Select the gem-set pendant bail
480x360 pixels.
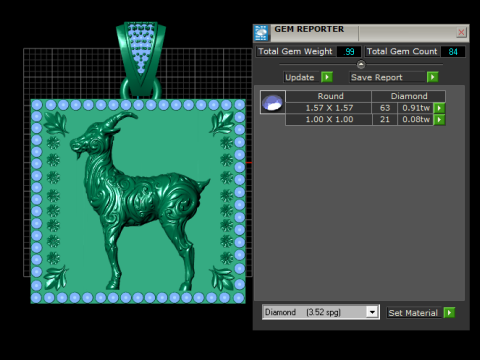point(141,60)
